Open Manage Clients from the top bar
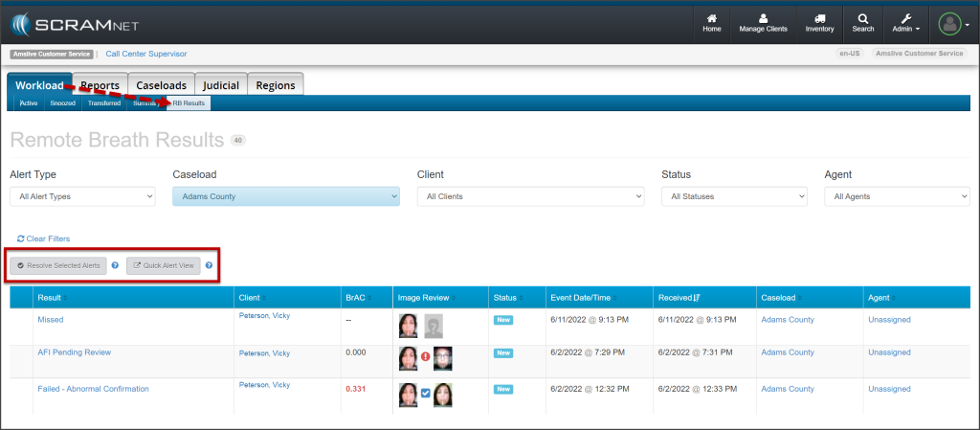The height and width of the screenshot is (430, 980). [763, 22]
